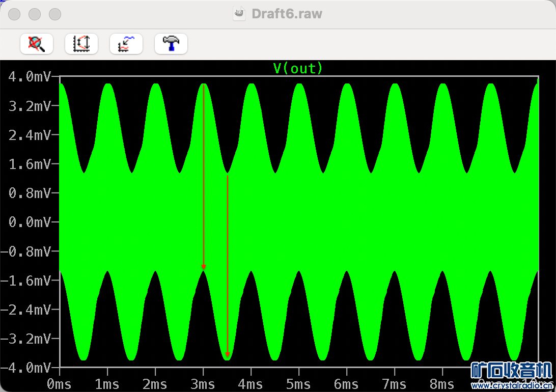Image resolution: width=556 pixels, height=392 pixels.
Task: Click the window zoom (full screen) button
Action: coord(55,14)
